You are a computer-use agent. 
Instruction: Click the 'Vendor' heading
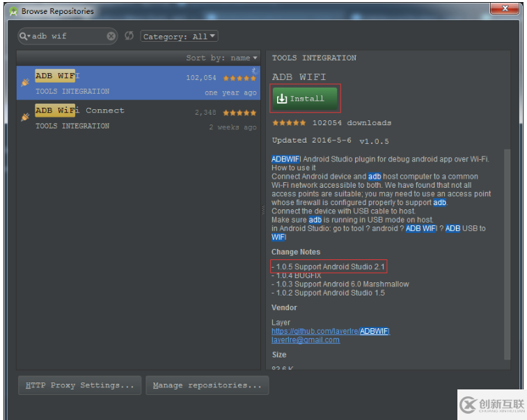pos(284,308)
